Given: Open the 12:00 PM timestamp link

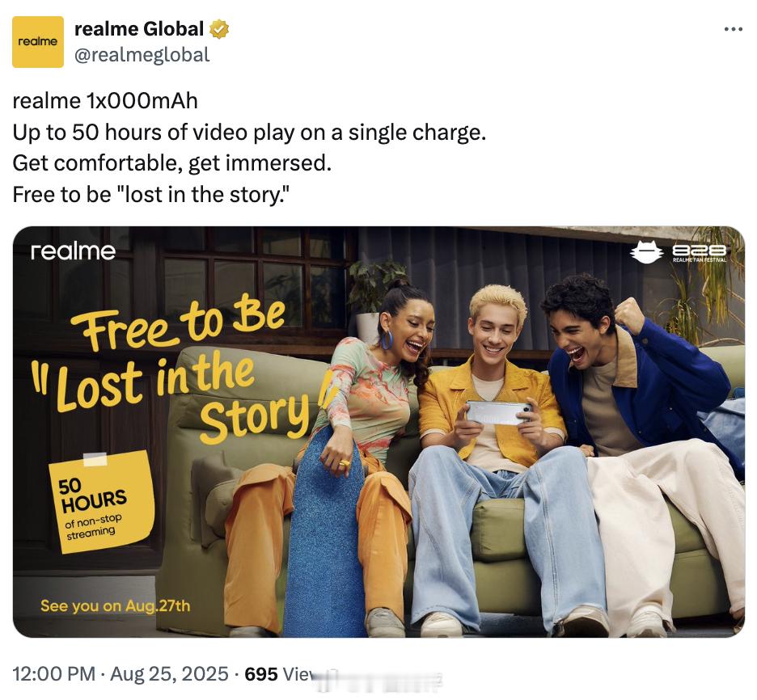Looking at the screenshot, I should click(x=53, y=674).
